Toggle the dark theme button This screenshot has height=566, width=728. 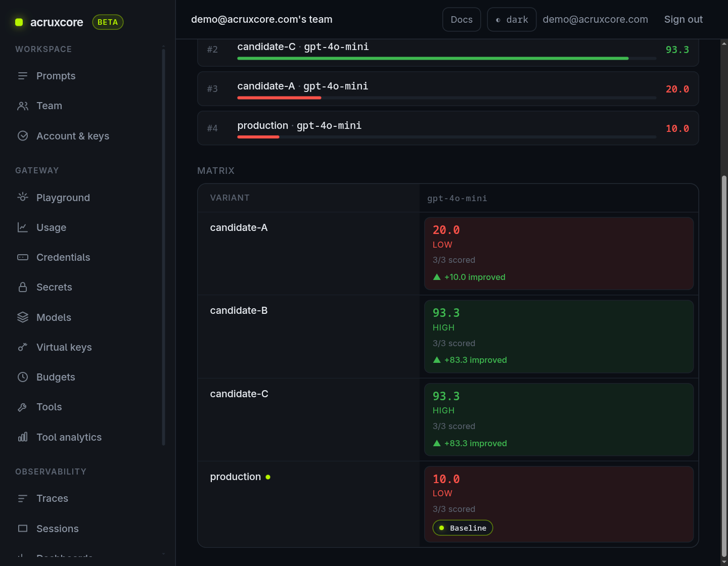[x=512, y=20]
